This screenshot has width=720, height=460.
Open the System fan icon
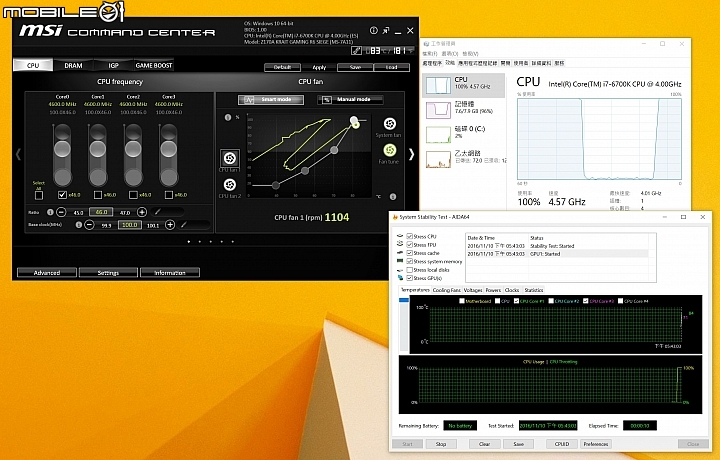point(389,124)
